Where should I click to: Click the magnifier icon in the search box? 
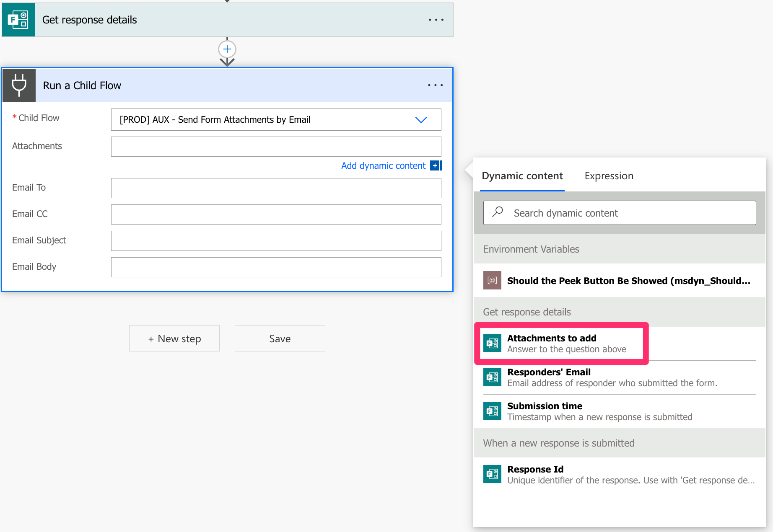[498, 212]
